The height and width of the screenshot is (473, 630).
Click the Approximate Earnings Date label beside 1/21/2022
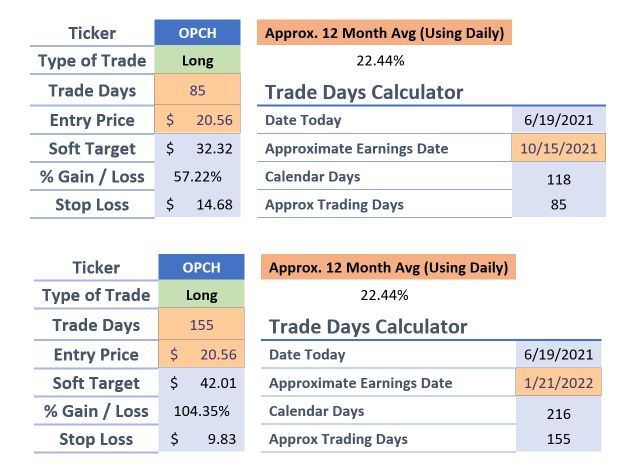tap(361, 383)
